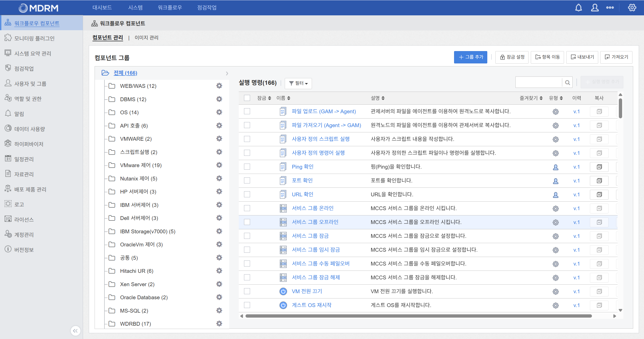This screenshot has width=644, height=339.
Task: Click copy icon for URL 확인 row
Action: (x=599, y=195)
